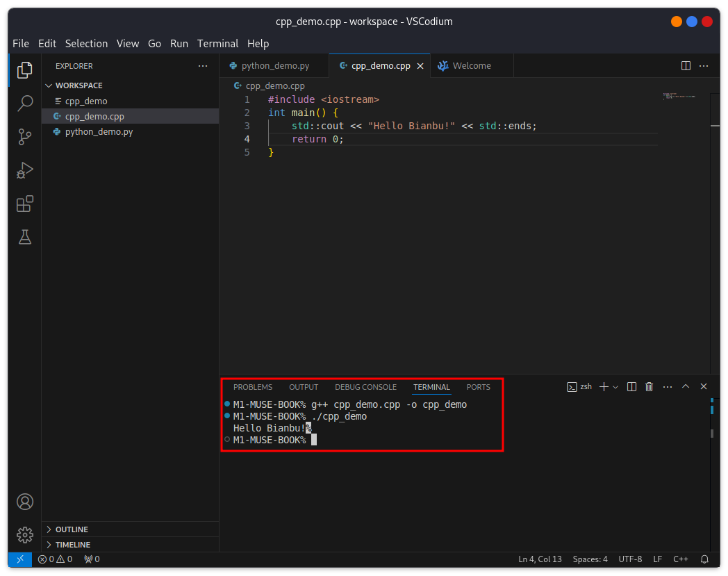Image resolution: width=728 pixels, height=576 pixels.
Task: Open the Extensions view
Action: (25, 204)
